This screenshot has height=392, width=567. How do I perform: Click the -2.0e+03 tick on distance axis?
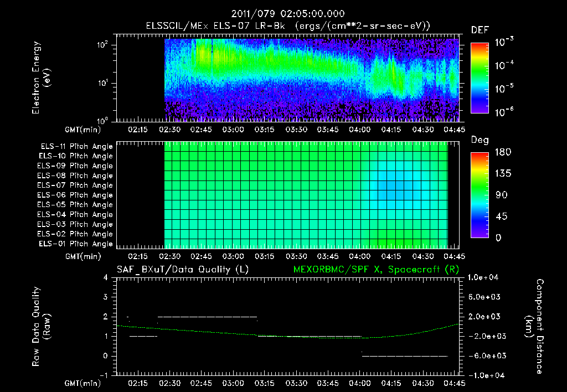(487, 336)
